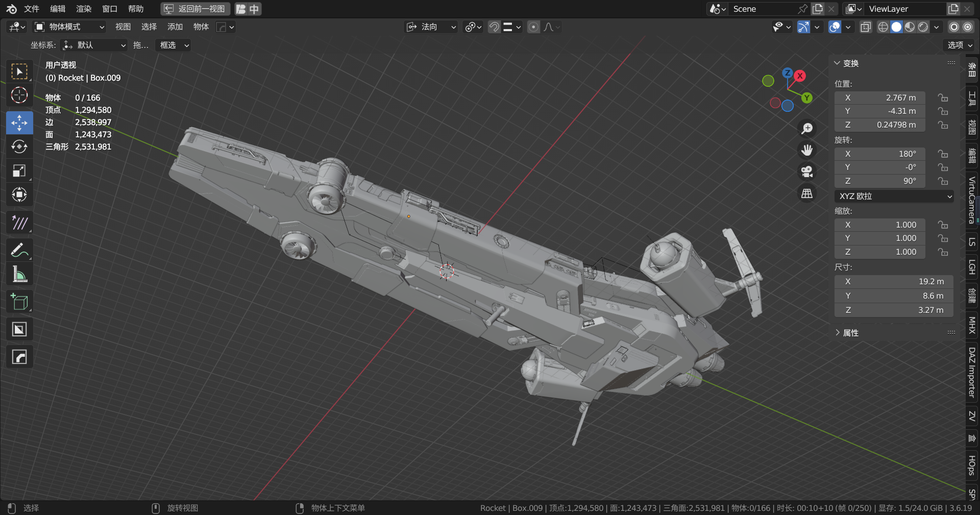Select the Add Cube tool

[x=19, y=302]
